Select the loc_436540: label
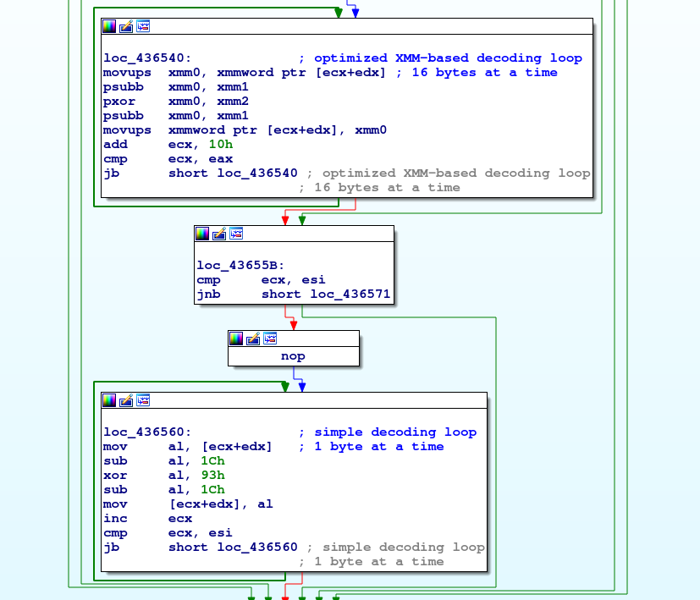This screenshot has height=600, width=700. [147, 58]
